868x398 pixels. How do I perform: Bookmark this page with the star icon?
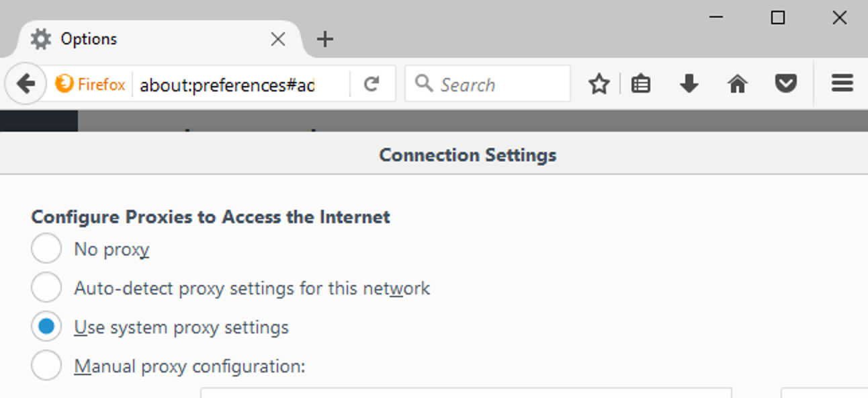[599, 84]
